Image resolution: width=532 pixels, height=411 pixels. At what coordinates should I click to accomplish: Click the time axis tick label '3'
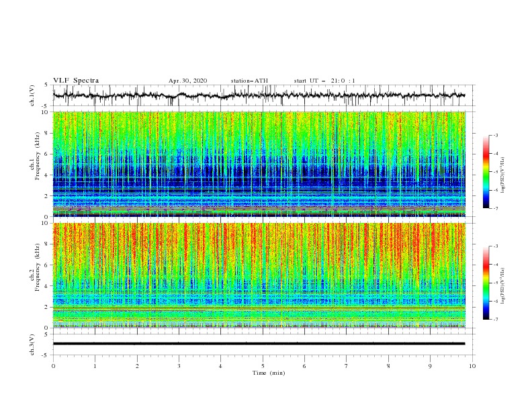(x=179, y=366)
